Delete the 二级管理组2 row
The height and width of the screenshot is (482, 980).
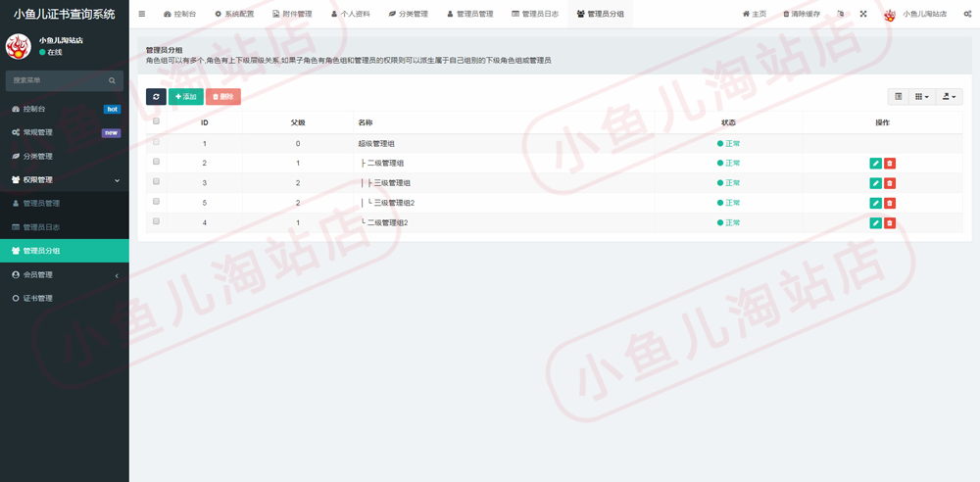click(x=890, y=223)
